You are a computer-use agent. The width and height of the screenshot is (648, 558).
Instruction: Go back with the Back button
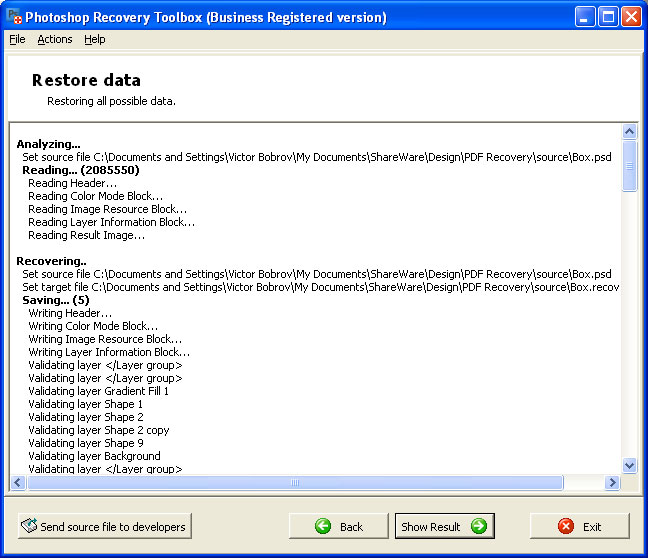pyautogui.click(x=338, y=526)
